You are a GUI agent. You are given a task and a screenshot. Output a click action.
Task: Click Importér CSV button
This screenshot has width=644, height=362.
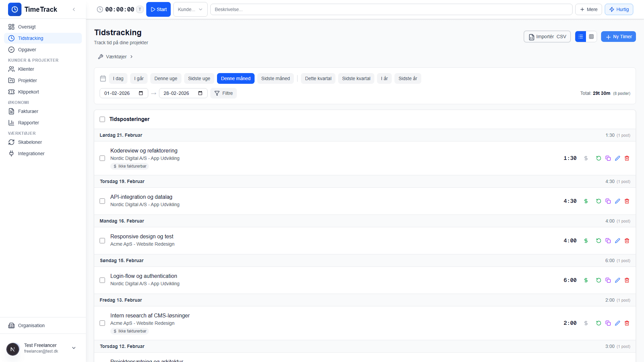pos(547,37)
